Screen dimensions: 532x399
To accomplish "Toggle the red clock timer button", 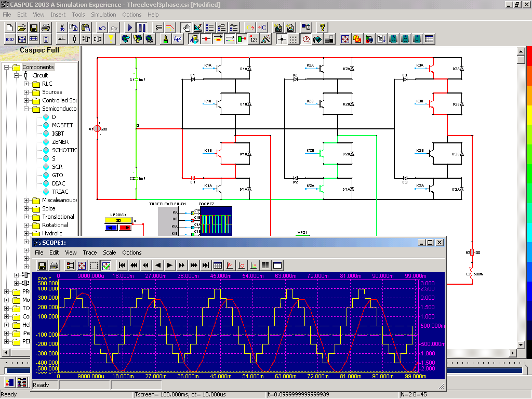I will click(x=306, y=39).
